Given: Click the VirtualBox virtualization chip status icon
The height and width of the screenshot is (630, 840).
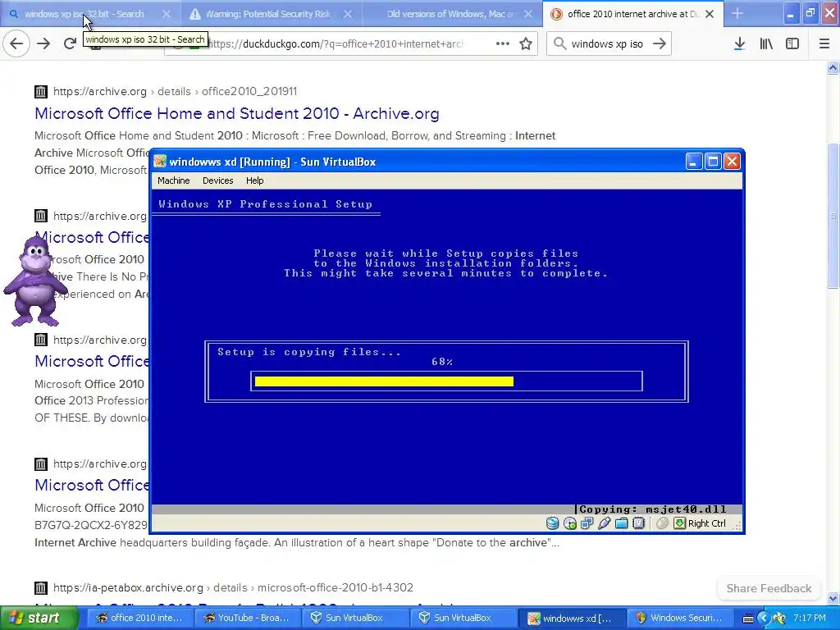Looking at the screenshot, I should tap(638, 523).
